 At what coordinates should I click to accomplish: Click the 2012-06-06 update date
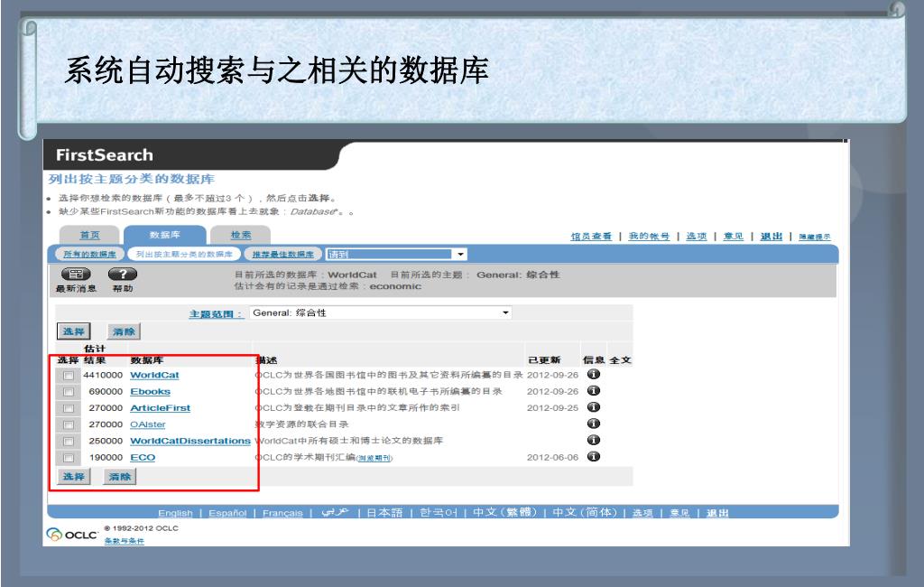coord(552,457)
